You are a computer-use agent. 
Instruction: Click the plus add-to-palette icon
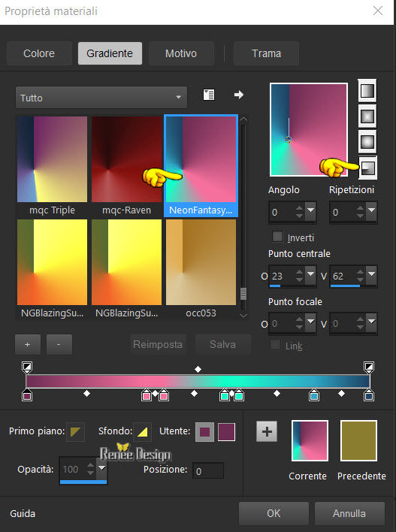pos(267,431)
